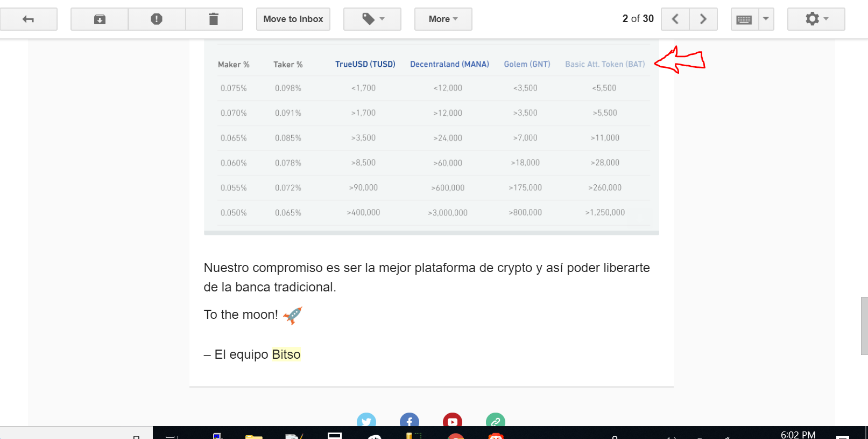The image size is (868, 439).
Task: Go back to the message list
Action: 29,19
